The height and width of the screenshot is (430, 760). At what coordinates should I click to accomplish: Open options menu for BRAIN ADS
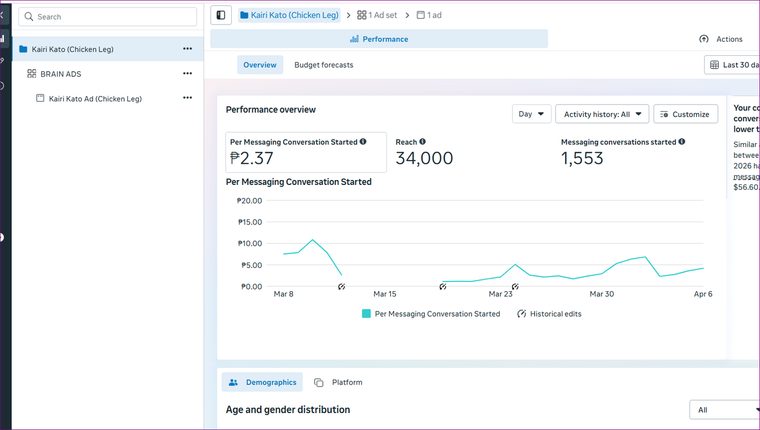[188, 74]
